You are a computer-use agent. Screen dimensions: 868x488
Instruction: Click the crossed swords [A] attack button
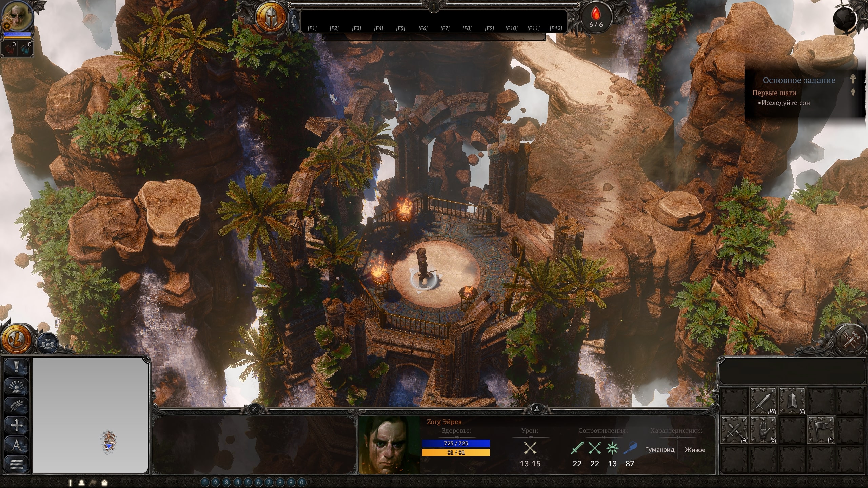pos(734,430)
